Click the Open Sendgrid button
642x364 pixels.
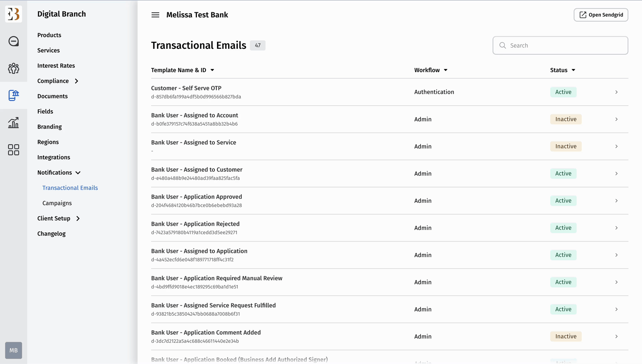[x=601, y=15]
